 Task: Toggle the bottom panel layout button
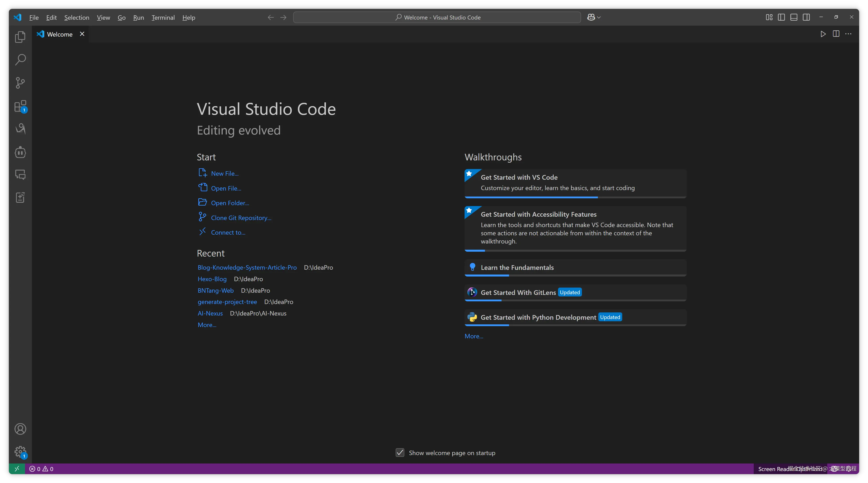[794, 17]
